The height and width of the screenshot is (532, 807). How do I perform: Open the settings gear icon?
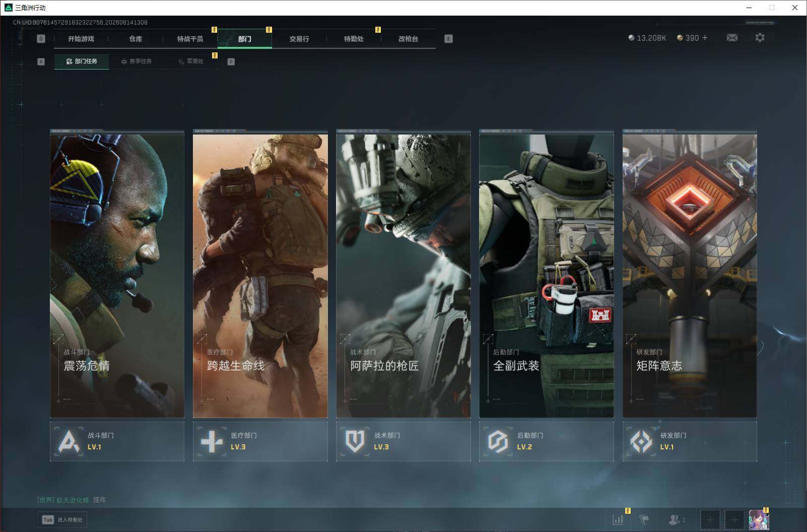760,38
